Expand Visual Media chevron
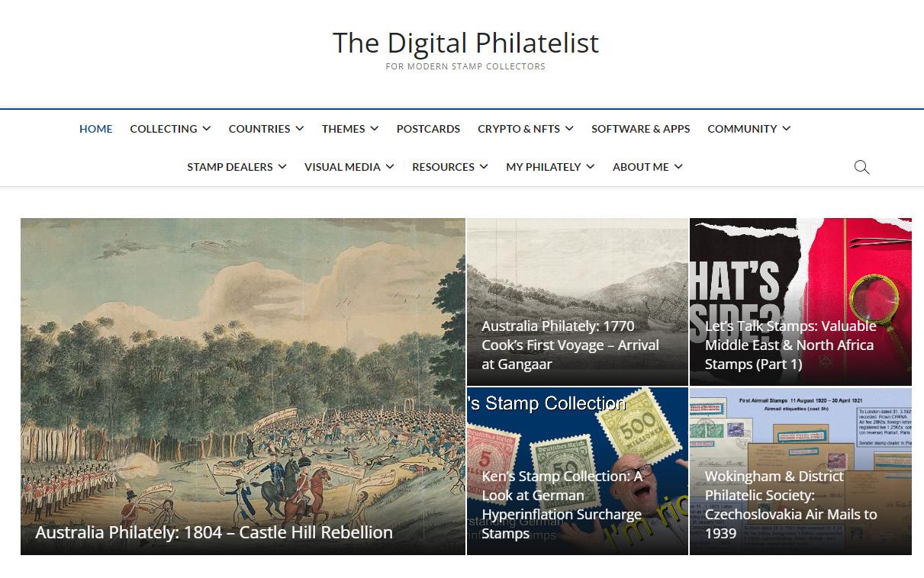The image size is (924, 578). click(390, 167)
